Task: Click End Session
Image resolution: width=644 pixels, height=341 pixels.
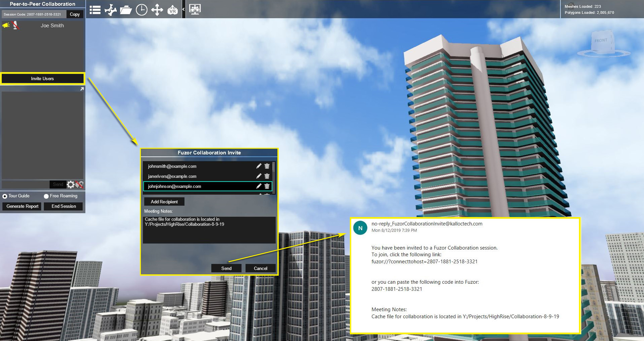Action: point(64,206)
